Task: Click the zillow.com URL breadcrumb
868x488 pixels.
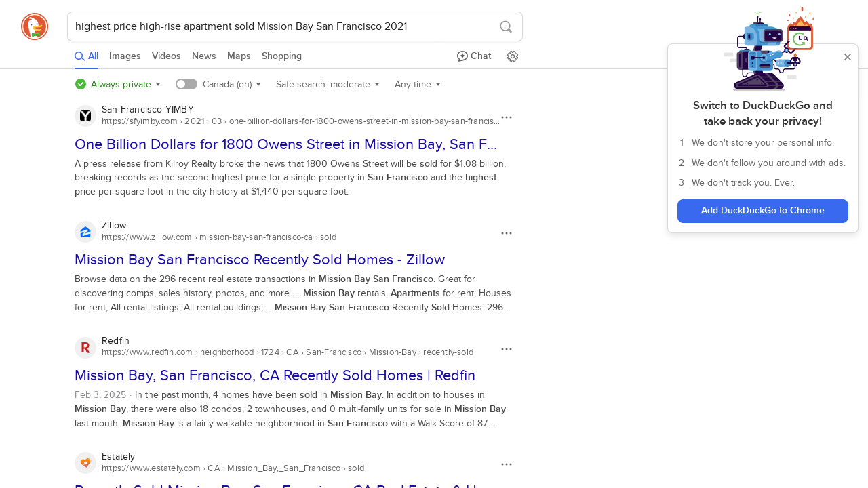Action: [219, 237]
